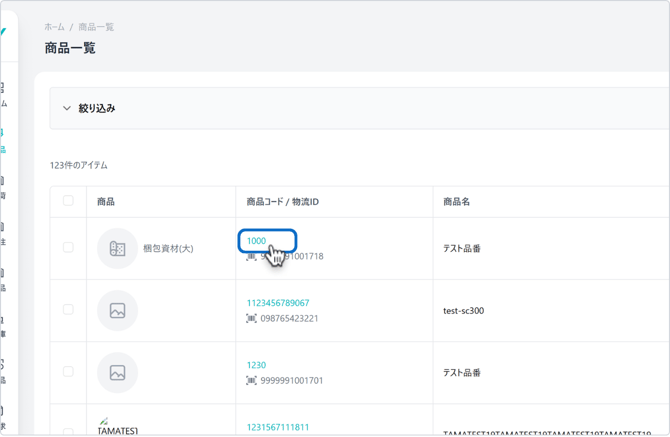Click barcode icon beside 9999991001701
This screenshot has height=437, width=670.
point(251,381)
